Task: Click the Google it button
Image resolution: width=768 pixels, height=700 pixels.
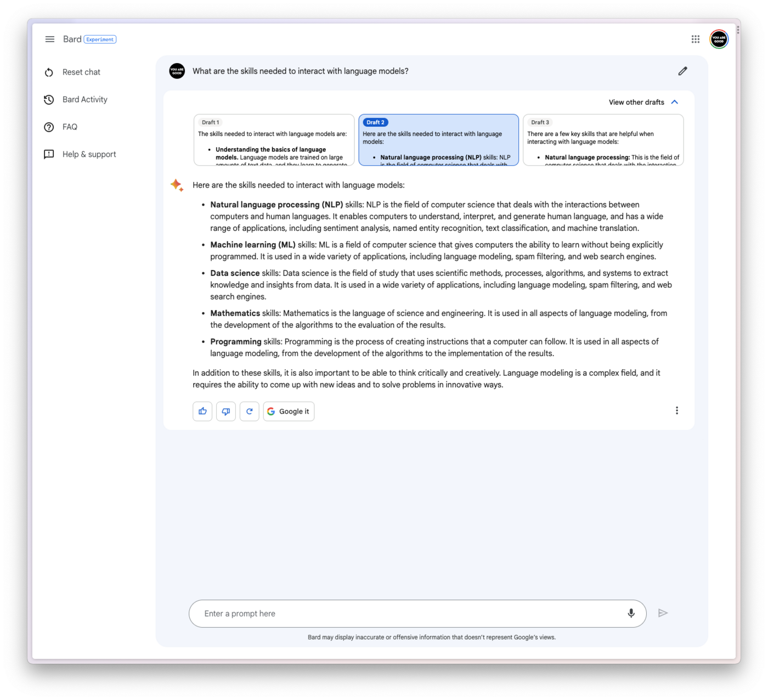Action: coord(289,411)
